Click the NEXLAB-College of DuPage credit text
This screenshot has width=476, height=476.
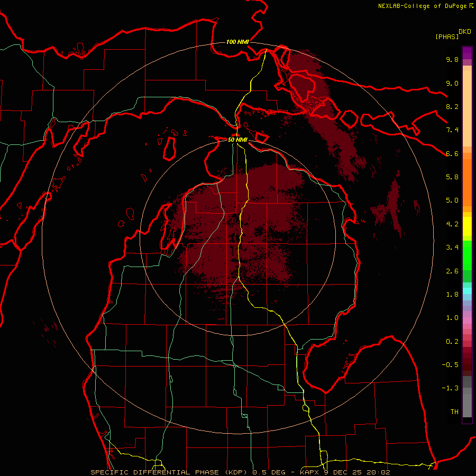[x=422, y=6]
